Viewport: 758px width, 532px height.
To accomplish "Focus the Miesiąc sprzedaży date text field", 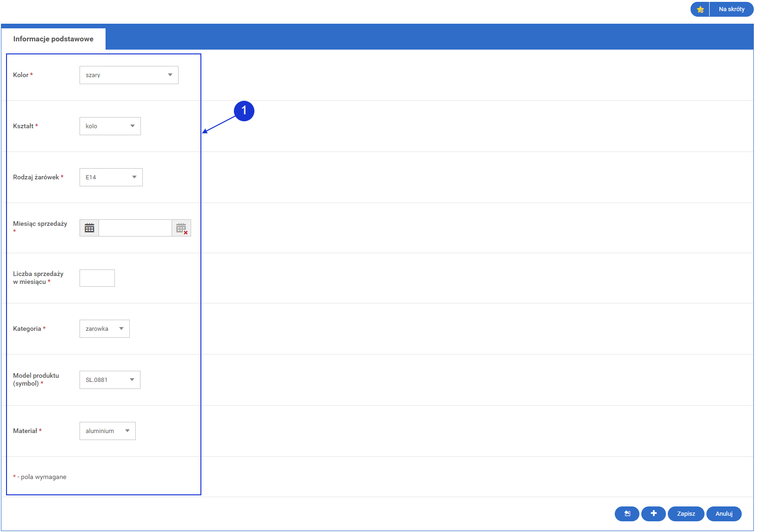I will tap(135, 228).
